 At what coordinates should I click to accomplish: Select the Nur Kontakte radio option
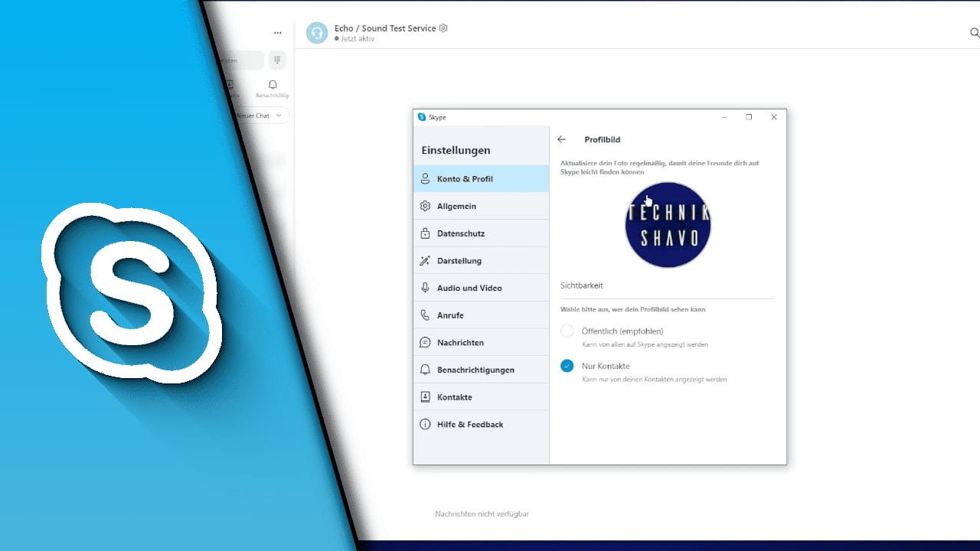567,366
